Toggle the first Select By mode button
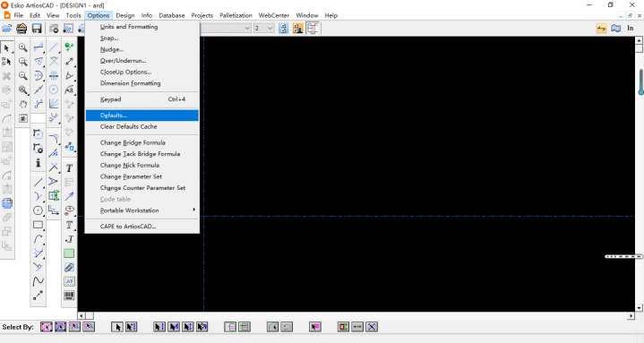Screen dimensions: 644x343 point(47,327)
